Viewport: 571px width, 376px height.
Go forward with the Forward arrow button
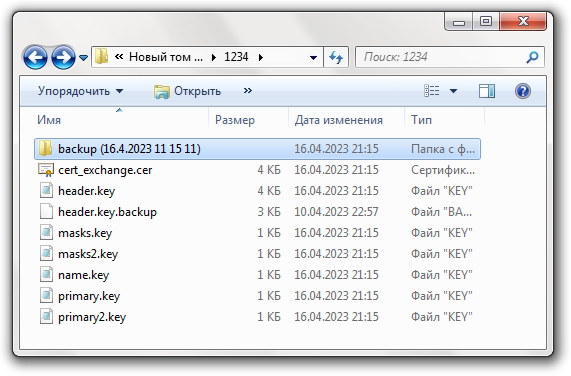63,57
